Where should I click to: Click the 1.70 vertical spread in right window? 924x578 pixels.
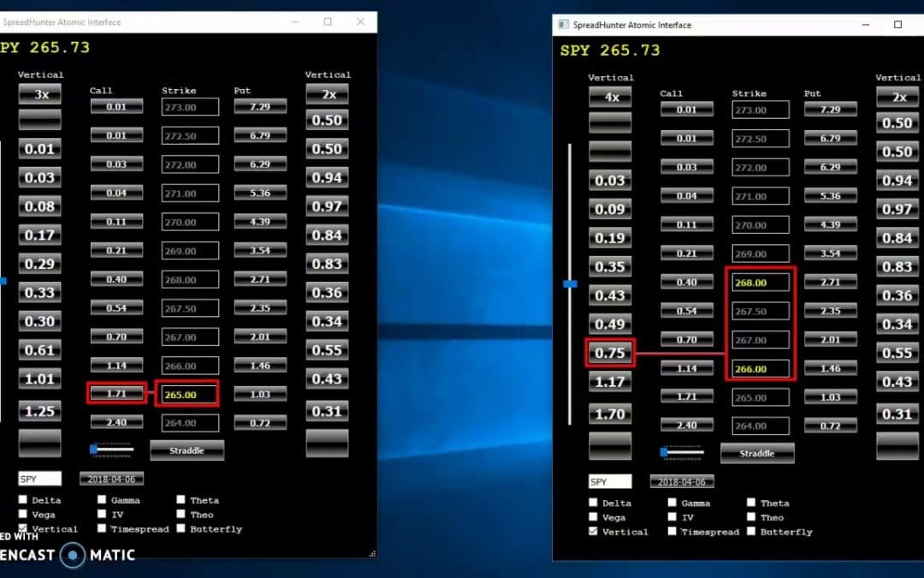(611, 414)
